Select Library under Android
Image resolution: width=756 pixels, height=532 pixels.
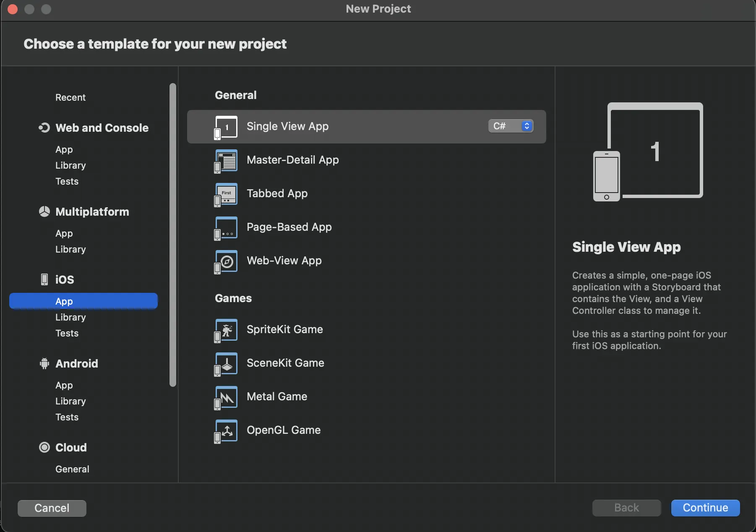tap(70, 401)
